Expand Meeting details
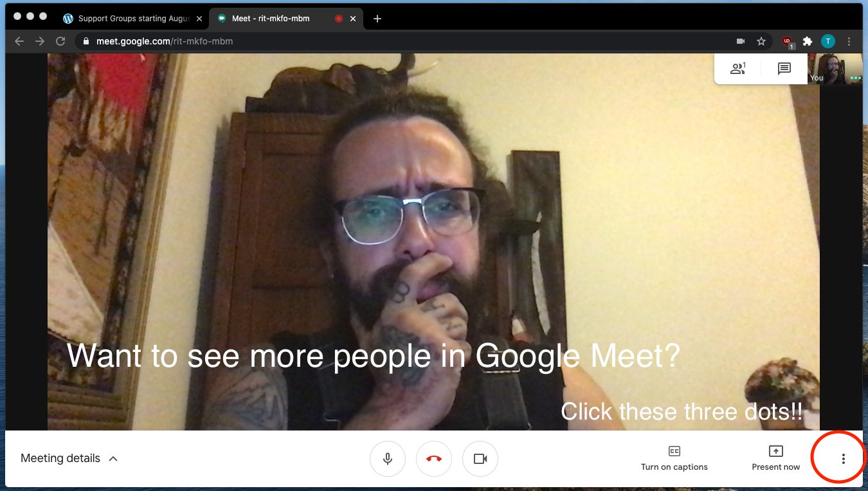 pos(69,459)
